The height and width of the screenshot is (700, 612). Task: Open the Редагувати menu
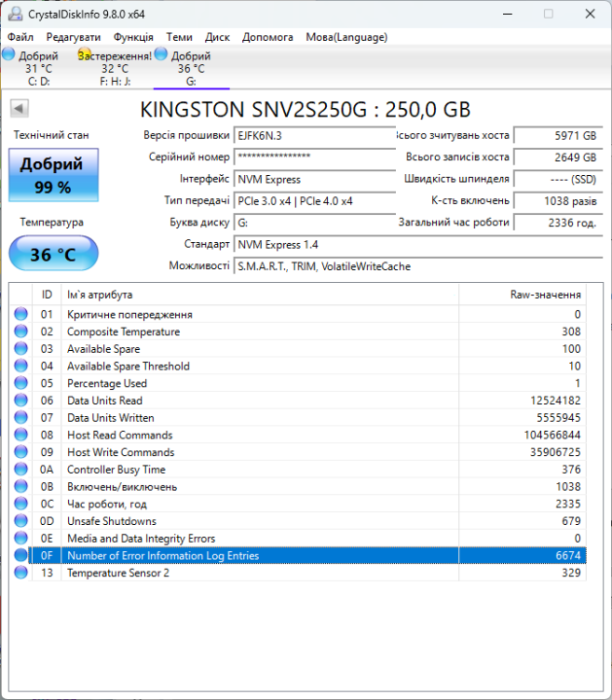(x=73, y=37)
